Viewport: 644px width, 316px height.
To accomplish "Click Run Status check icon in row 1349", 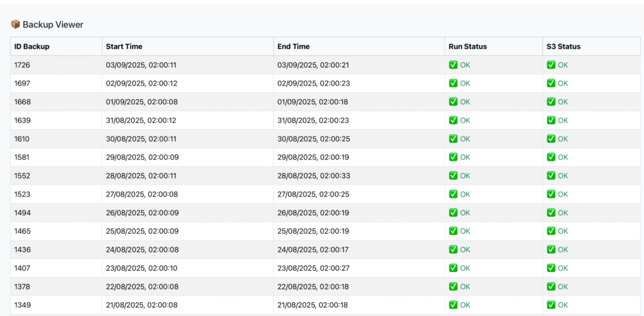I will (453, 305).
